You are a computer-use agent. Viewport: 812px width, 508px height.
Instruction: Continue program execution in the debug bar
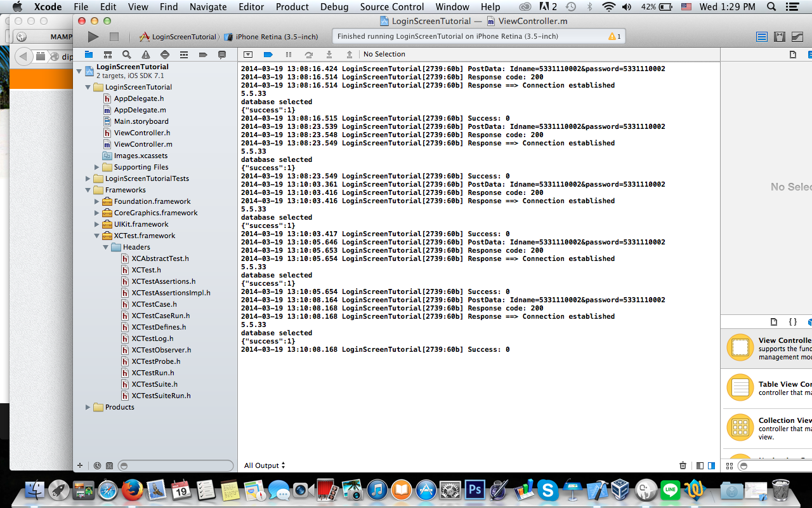289,54
